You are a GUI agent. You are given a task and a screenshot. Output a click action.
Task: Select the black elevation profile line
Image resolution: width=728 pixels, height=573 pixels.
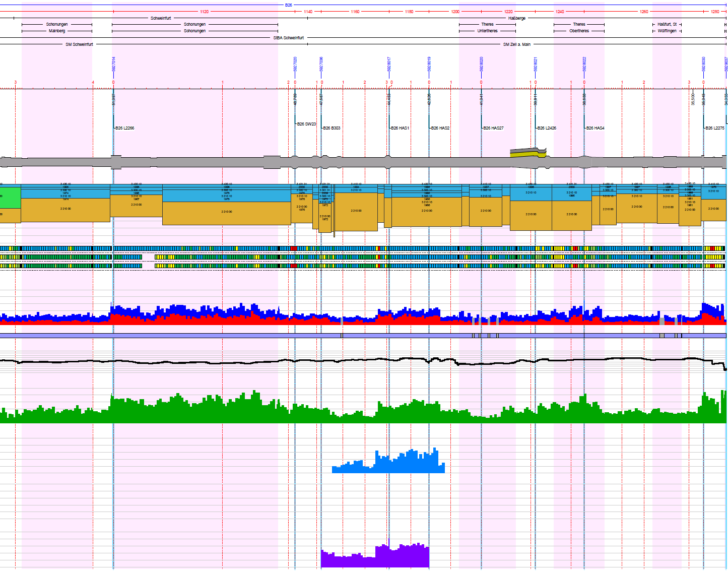pyautogui.click(x=363, y=360)
